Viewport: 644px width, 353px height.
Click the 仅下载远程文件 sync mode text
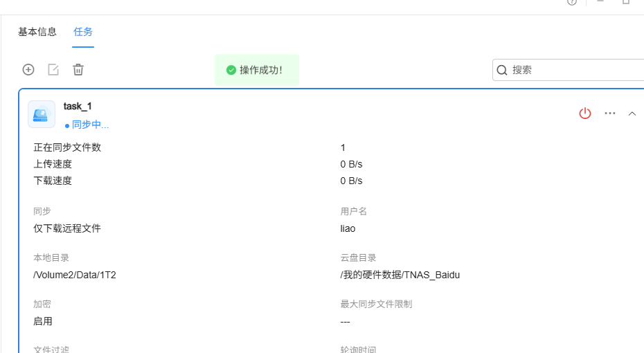coord(67,228)
